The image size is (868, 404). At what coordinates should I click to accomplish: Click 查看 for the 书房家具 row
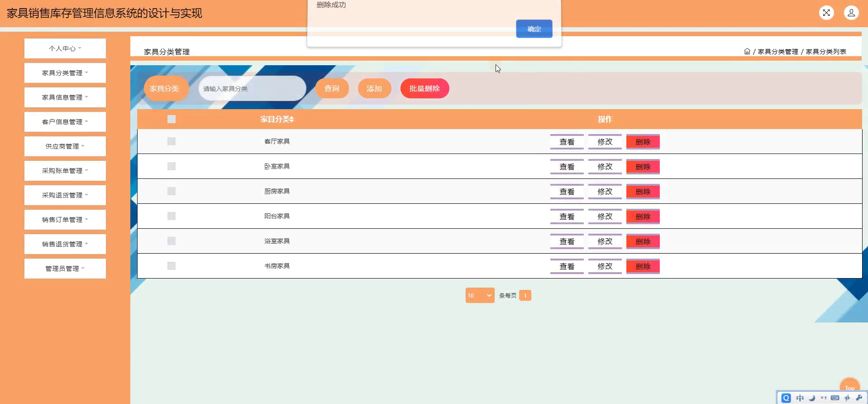pyautogui.click(x=567, y=266)
